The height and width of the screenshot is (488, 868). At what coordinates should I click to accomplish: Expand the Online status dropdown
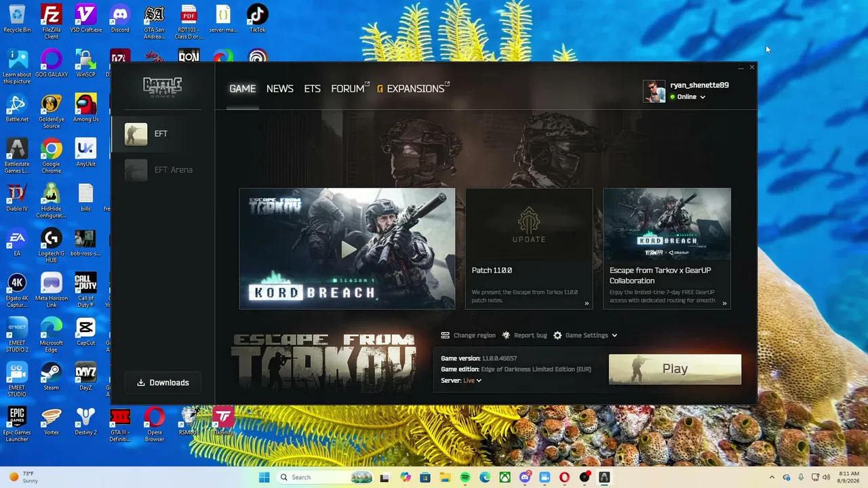click(x=688, y=97)
